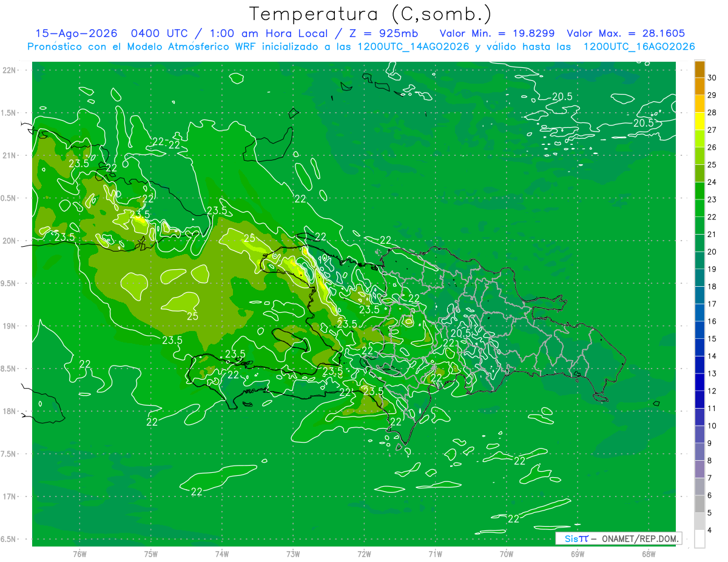Viewport: 728px width, 562px height.
Task: Click the "72W" longitude axis label
Action: click(x=364, y=554)
